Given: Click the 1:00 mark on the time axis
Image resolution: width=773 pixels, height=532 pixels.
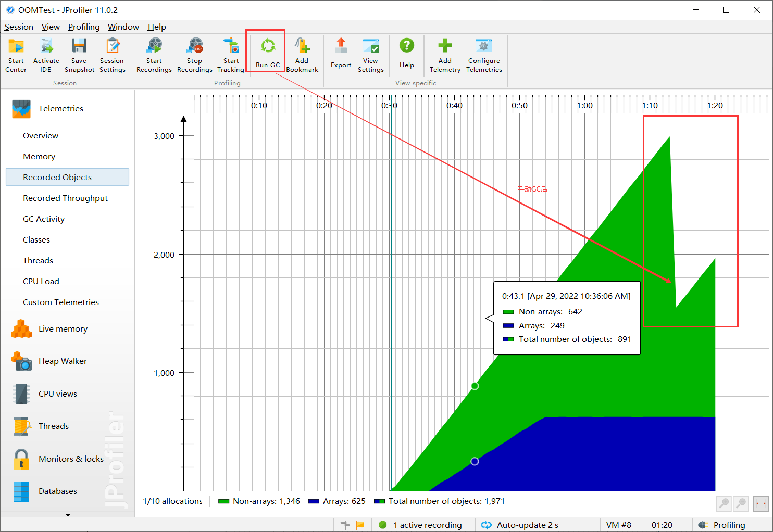Looking at the screenshot, I should coord(584,106).
